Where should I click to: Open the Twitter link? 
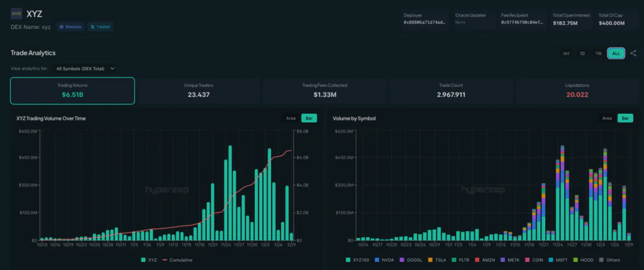pos(100,27)
